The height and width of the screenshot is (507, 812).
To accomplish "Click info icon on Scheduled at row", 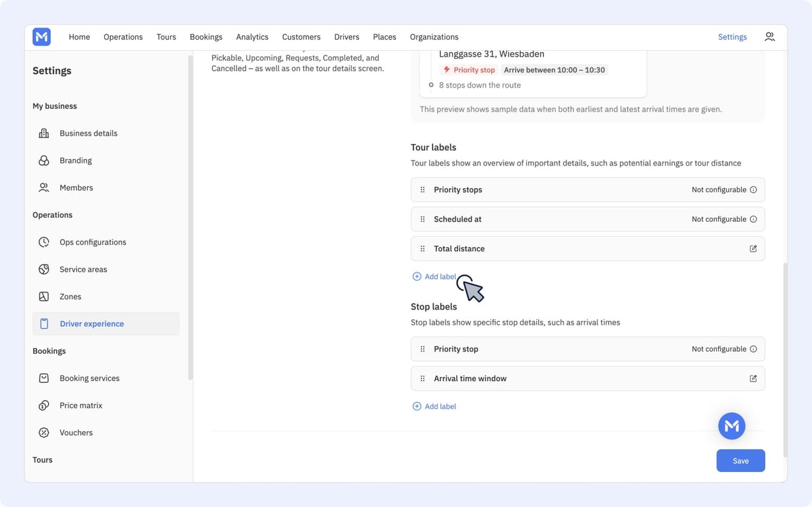I will [753, 219].
